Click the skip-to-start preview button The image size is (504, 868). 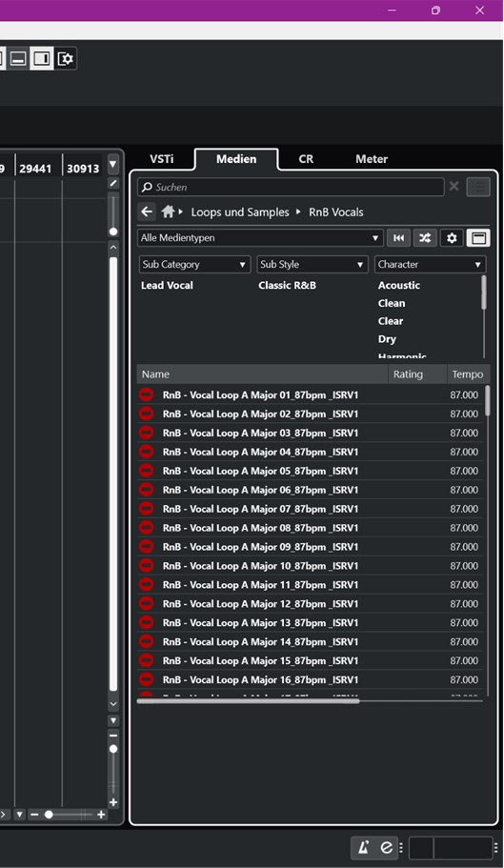point(398,238)
